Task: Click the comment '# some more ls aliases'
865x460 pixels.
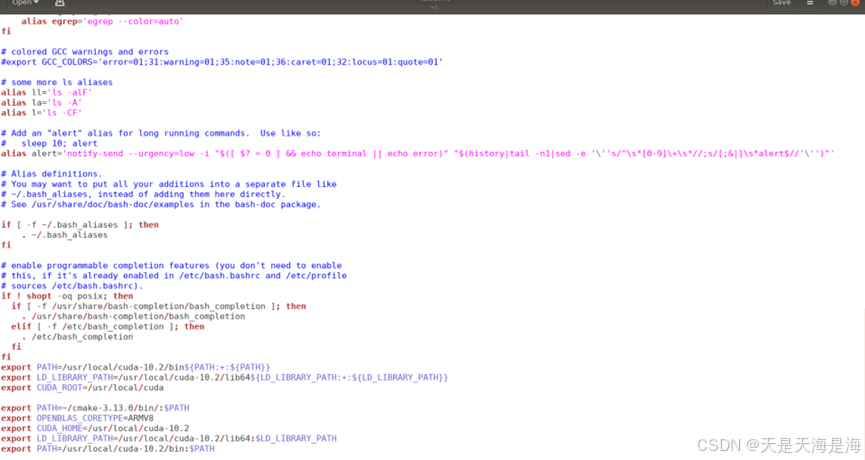Action: pyautogui.click(x=57, y=82)
